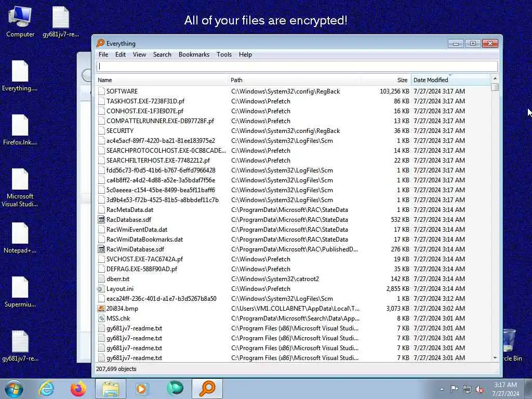The image size is (532, 399).
Task: Click the 207,699 objects status text
Action: (x=116, y=369)
